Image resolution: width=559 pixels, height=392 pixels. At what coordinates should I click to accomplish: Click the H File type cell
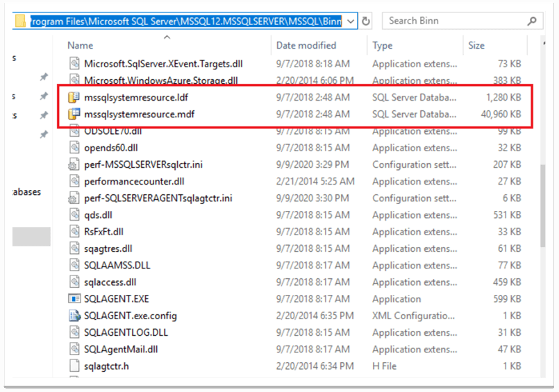point(384,366)
